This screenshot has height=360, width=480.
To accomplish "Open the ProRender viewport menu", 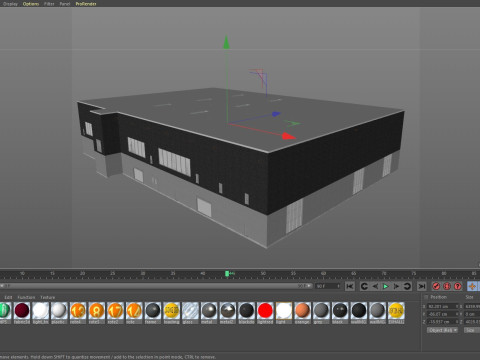I will coord(86,4).
